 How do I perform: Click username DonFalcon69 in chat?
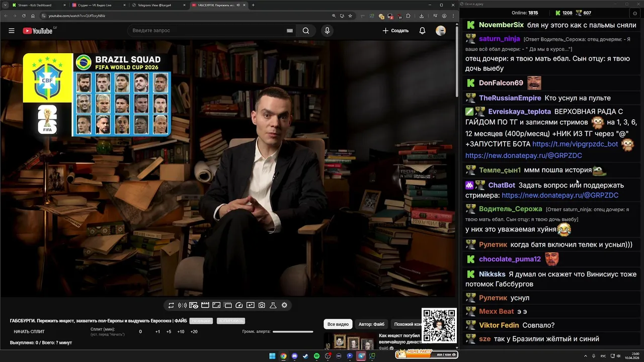point(501,83)
